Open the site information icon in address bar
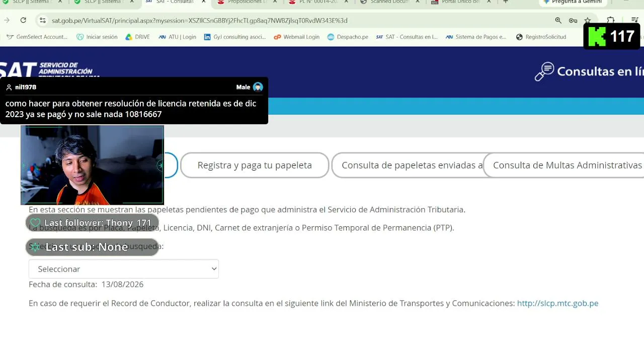Image resolution: width=644 pixels, height=362 pixels. pyautogui.click(x=42, y=20)
